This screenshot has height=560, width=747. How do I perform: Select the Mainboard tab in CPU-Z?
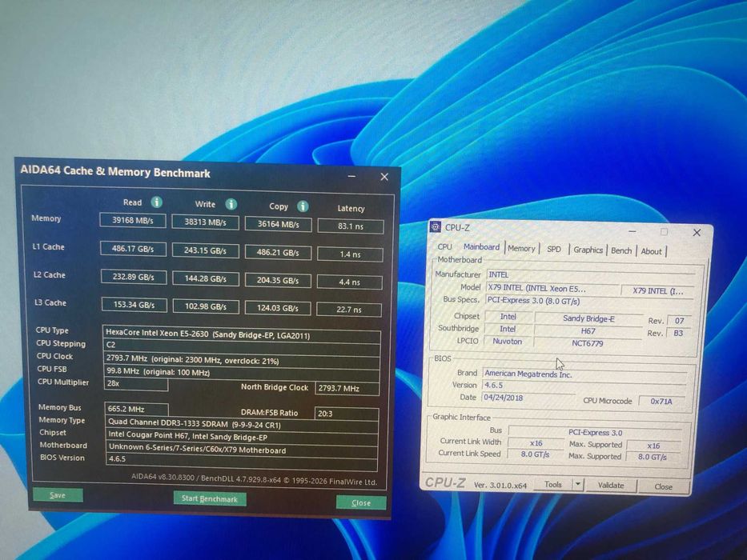[482, 246]
